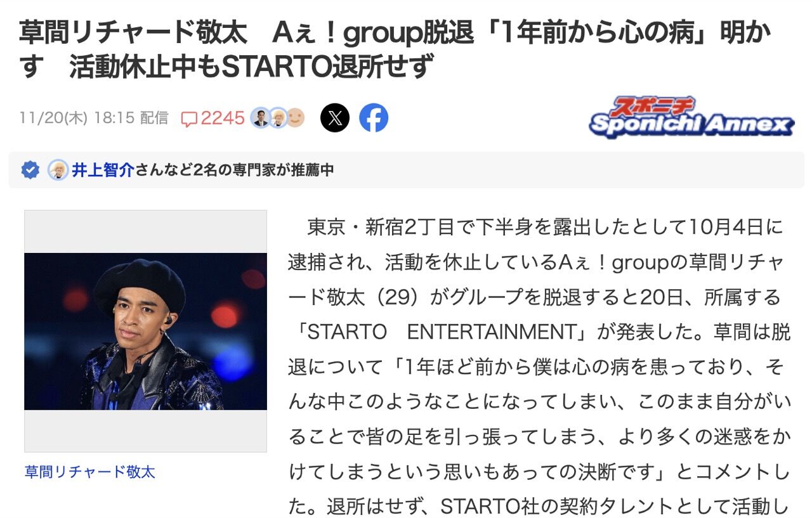This screenshot has height=518, width=812.
Task: Open the 2245 comments count
Action: 223,119
